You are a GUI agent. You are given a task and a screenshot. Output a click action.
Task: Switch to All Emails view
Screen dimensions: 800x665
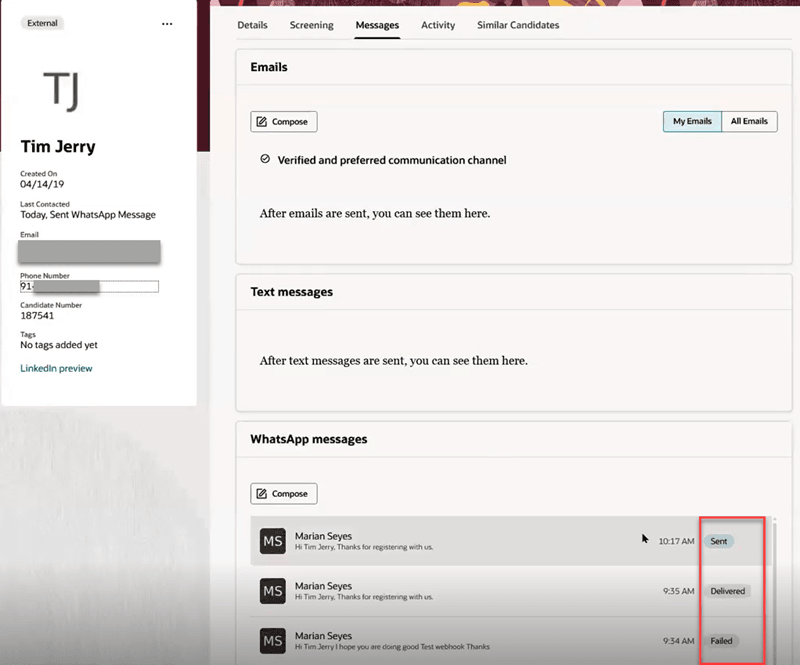[x=749, y=121]
